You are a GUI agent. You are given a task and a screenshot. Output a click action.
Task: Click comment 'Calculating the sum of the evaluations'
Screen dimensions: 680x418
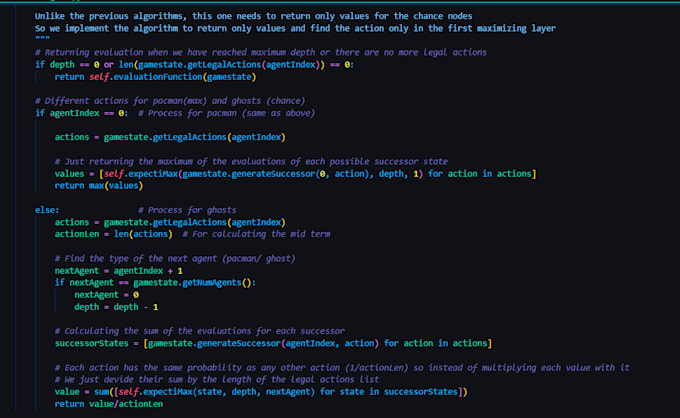(x=199, y=331)
